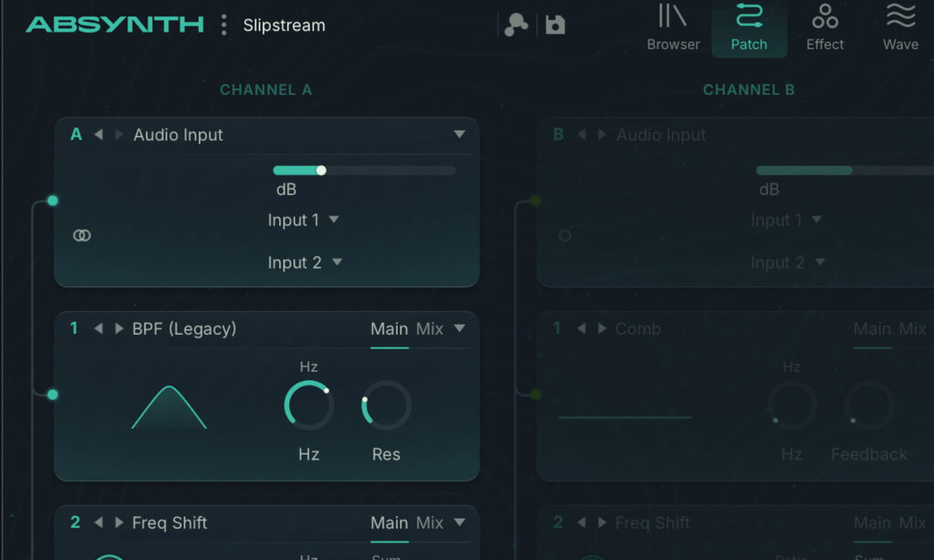Open the Audio Input A module menu arrow
The image size is (934, 560).
459,135
